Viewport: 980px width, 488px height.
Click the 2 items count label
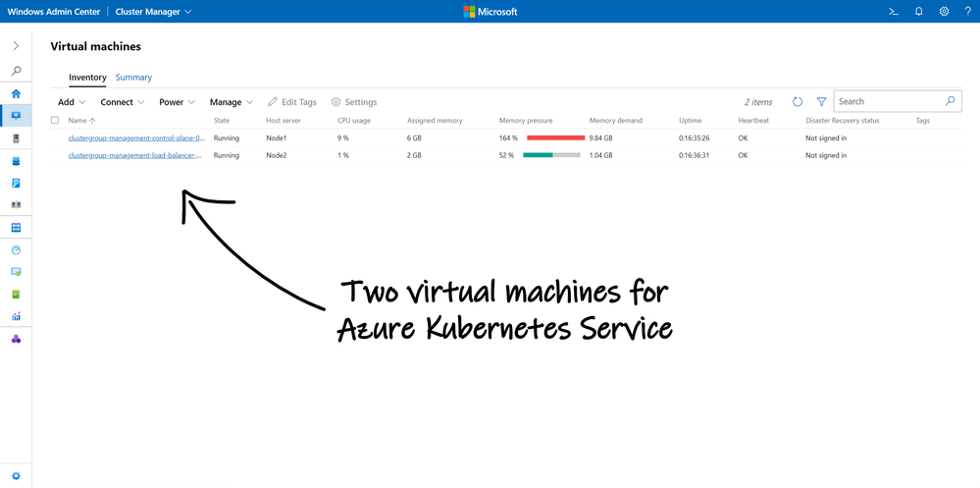758,102
